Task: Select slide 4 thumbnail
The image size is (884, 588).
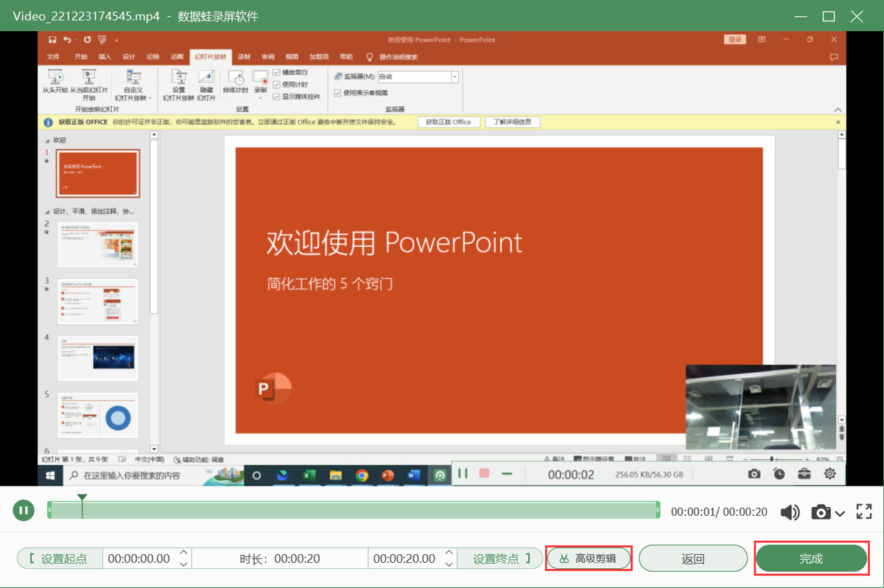Action: click(x=97, y=358)
